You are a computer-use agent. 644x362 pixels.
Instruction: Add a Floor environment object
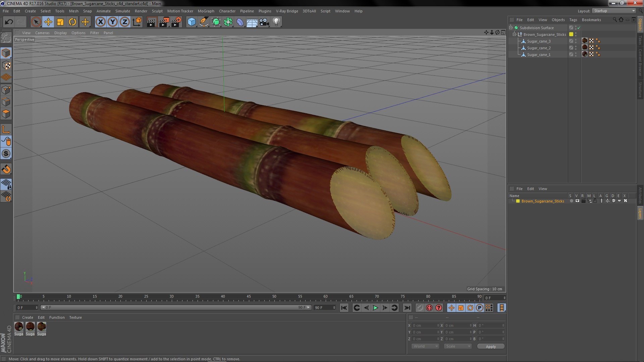(x=252, y=22)
